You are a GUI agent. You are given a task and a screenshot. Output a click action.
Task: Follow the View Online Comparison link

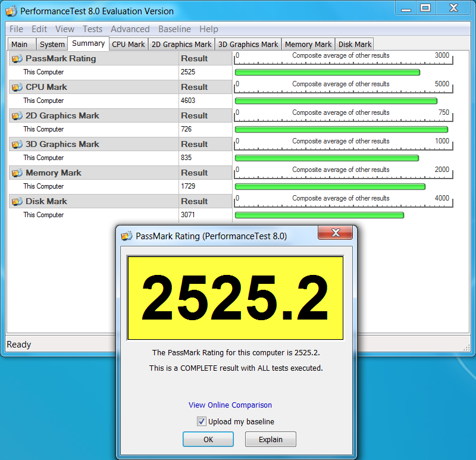pyautogui.click(x=230, y=405)
